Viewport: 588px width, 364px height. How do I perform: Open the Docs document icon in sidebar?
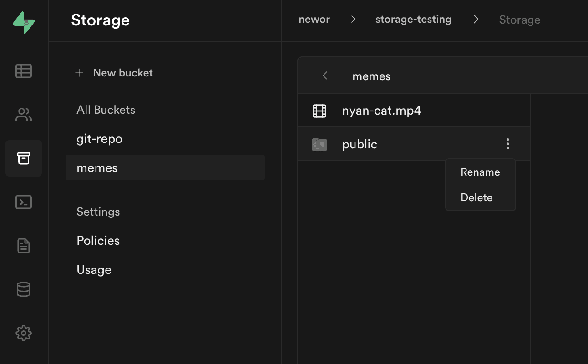point(24,246)
